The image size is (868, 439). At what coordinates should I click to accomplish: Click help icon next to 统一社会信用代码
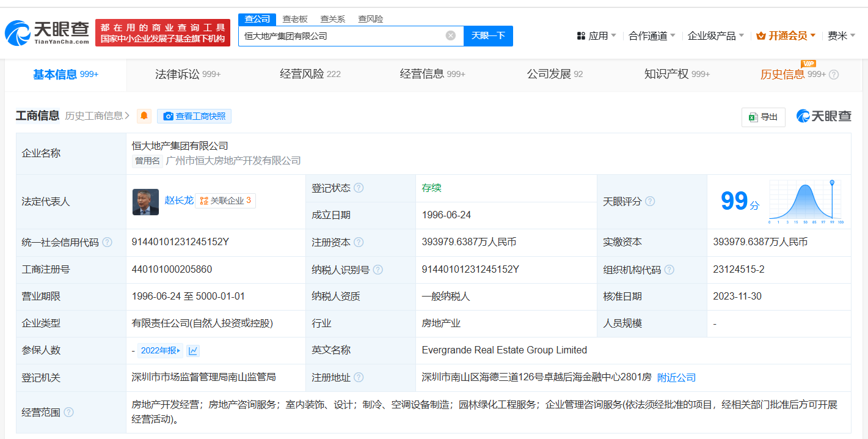(108, 242)
